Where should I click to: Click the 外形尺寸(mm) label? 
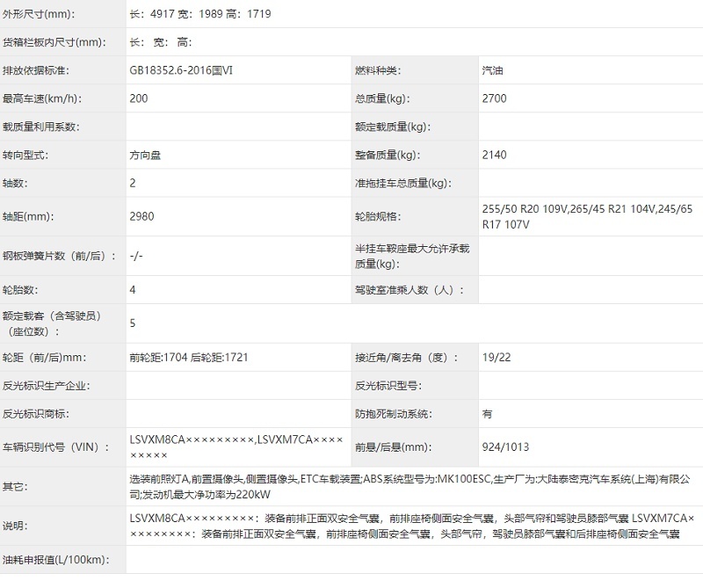[39, 14]
